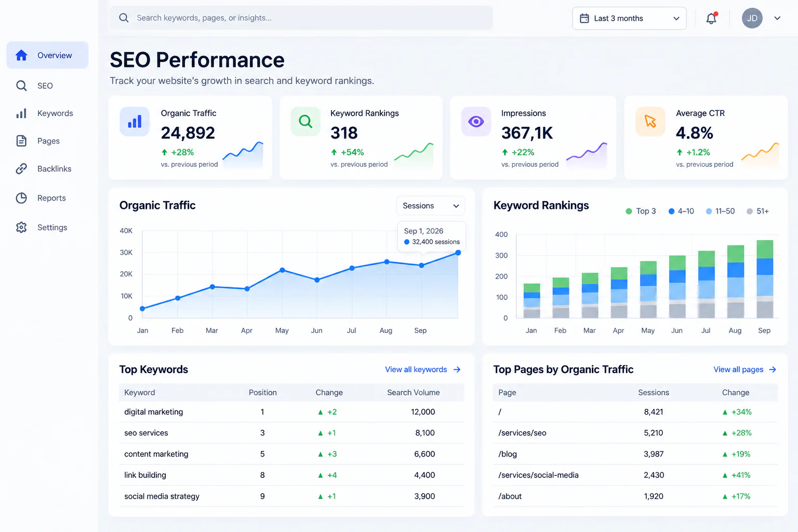798x532 pixels.
Task: Click the pie chart icon beside Reports
Action: pyautogui.click(x=21, y=198)
